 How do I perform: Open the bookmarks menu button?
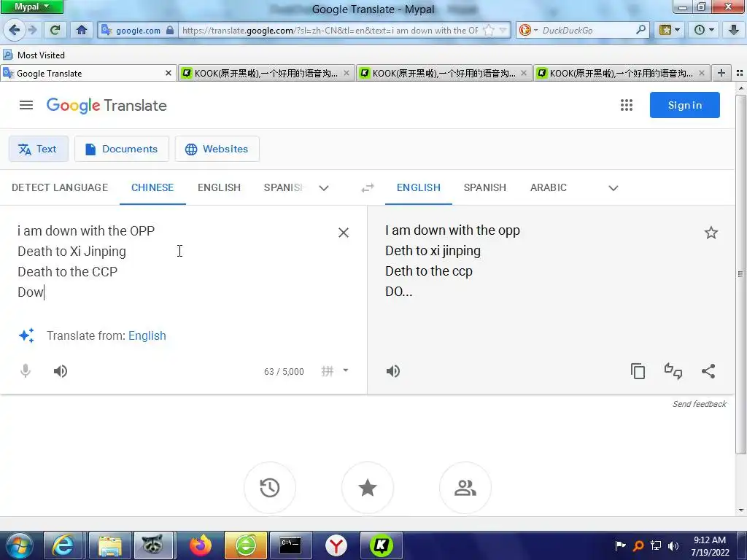pos(669,30)
